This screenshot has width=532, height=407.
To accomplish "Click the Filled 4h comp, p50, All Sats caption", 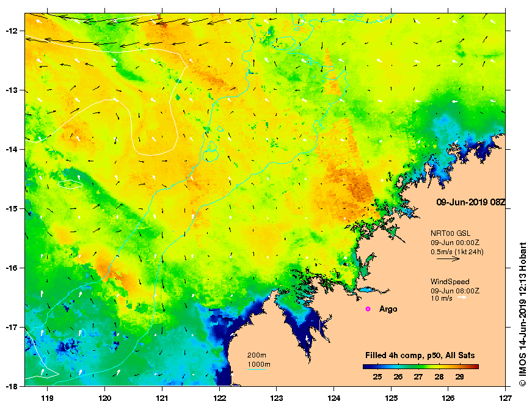I will [420, 356].
